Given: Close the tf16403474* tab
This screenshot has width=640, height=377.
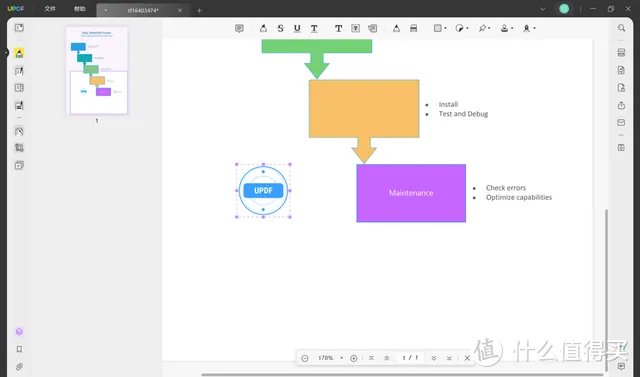Looking at the screenshot, I should tap(180, 11).
